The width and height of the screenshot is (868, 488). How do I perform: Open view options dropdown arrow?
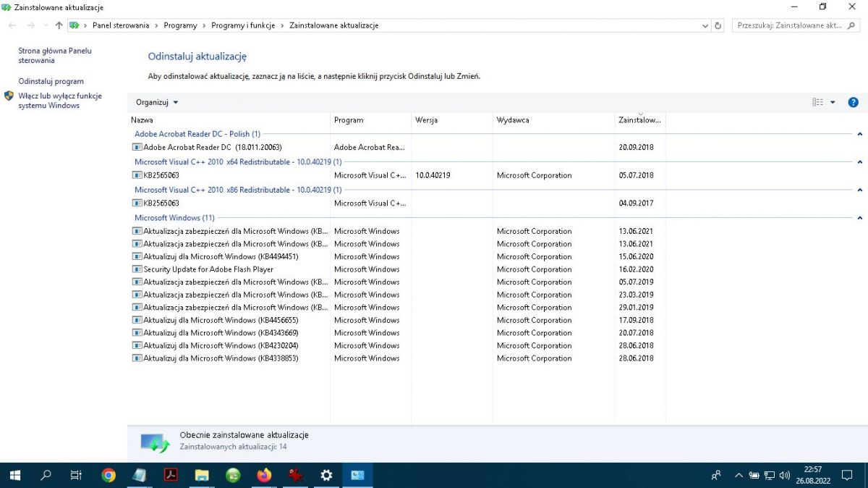pyautogui.click(x=833, y=102)
